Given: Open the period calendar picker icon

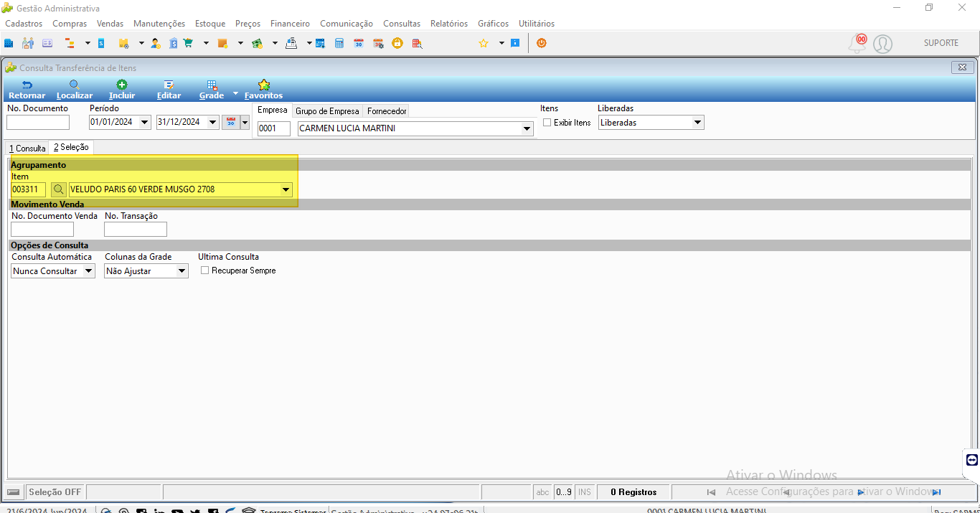Looking at the screenshot, I should click(230, 122).
